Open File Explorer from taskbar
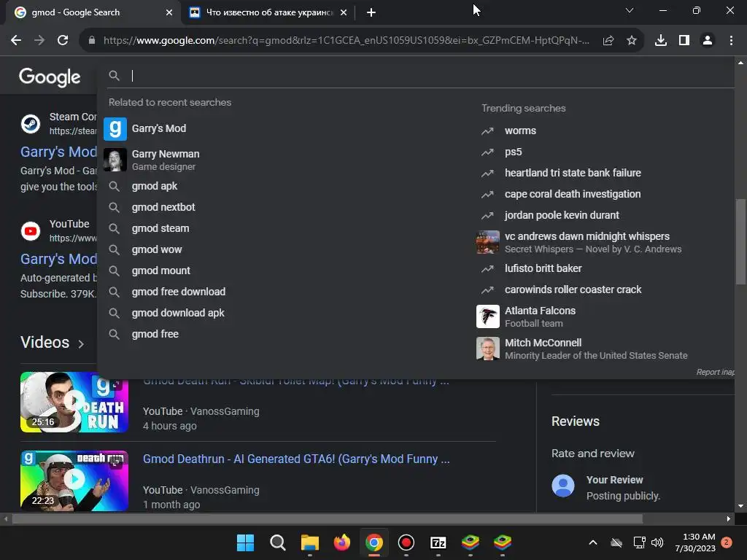 coord(309,542)
